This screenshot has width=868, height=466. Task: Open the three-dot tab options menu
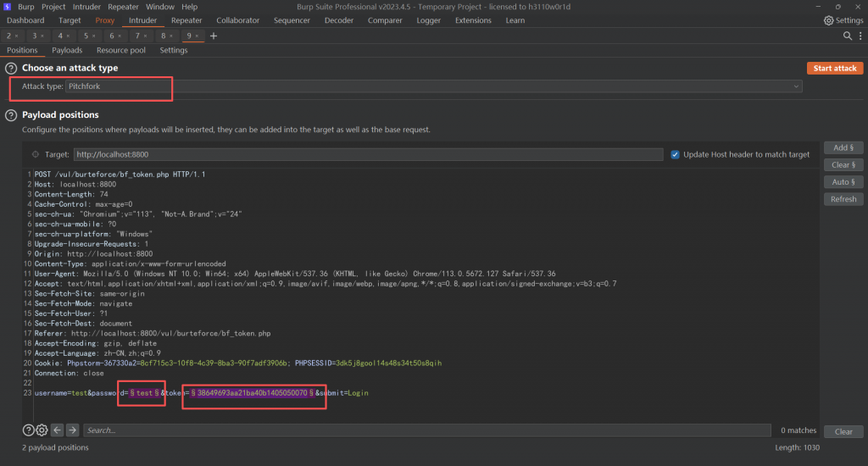859,36
